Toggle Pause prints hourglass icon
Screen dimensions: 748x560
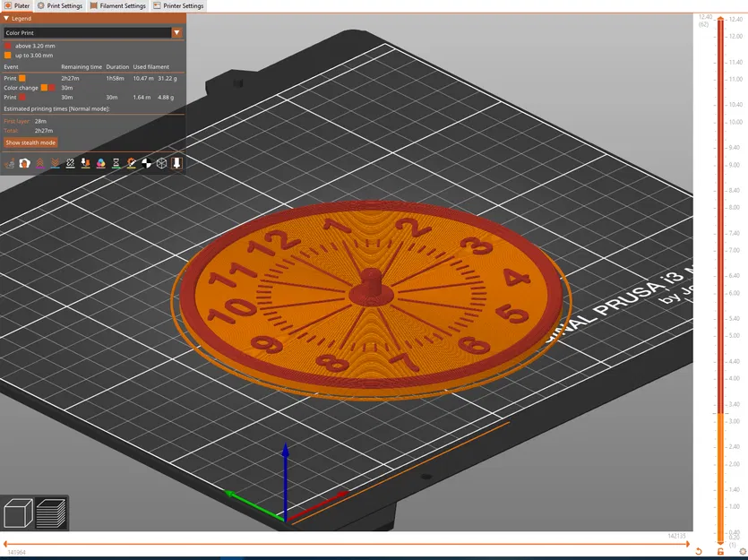[116, 164]
